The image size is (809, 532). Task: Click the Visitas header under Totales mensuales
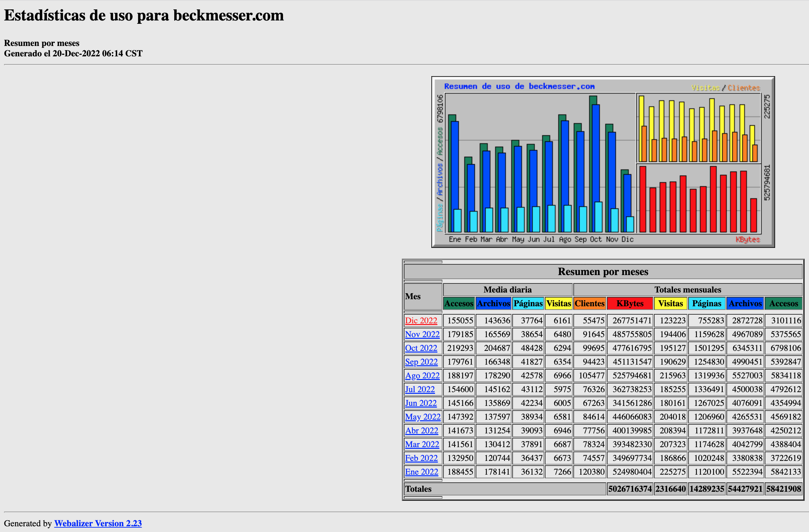[671, 303]
